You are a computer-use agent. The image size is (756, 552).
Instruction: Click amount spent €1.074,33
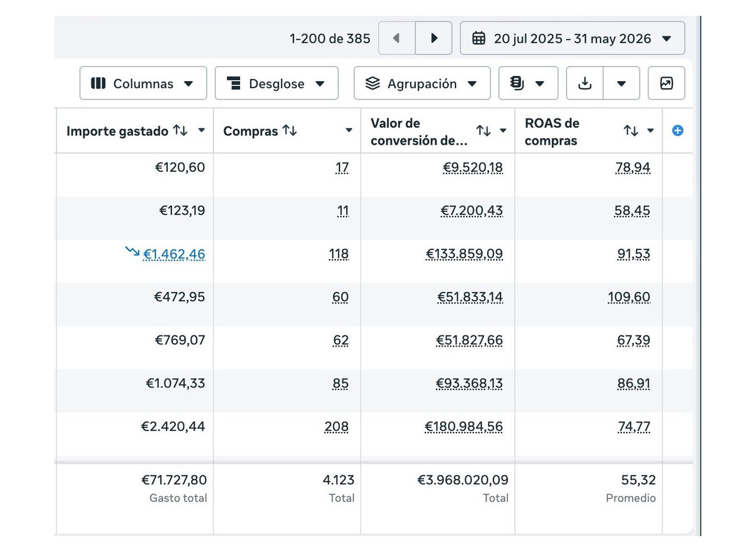pyautogui.click(x=175, y=384)
